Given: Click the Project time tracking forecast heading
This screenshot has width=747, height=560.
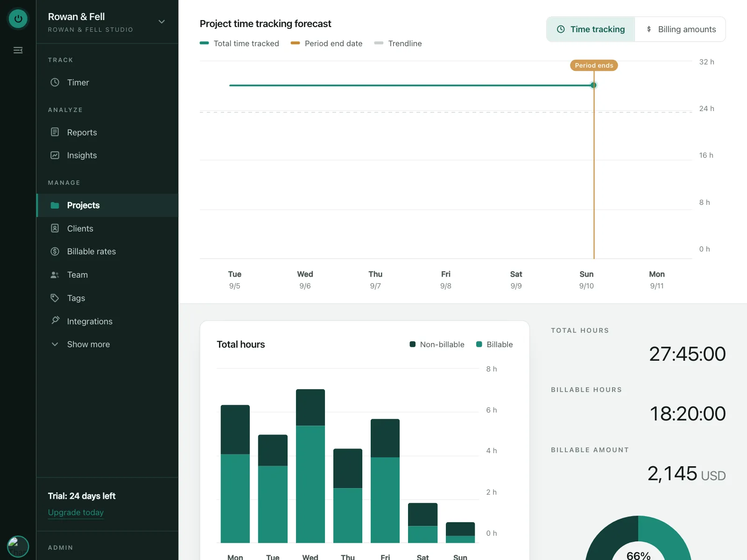Looking at the screenshot, I should pos(266,24).
